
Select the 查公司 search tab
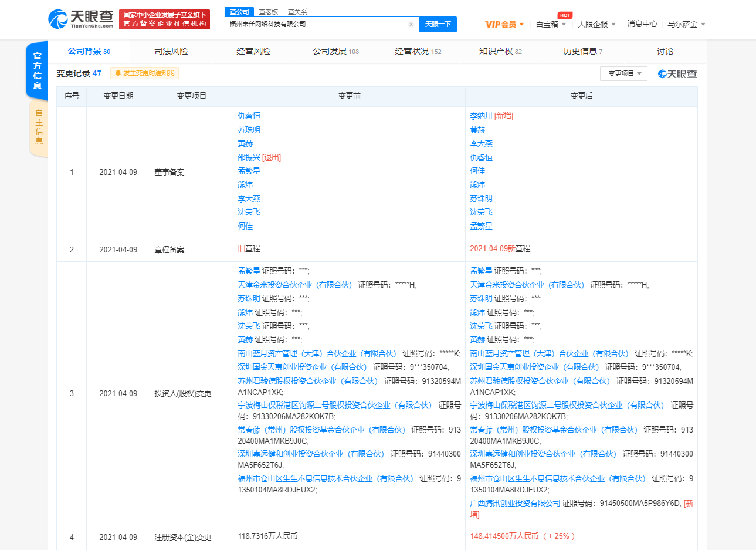tap(239, 12)
